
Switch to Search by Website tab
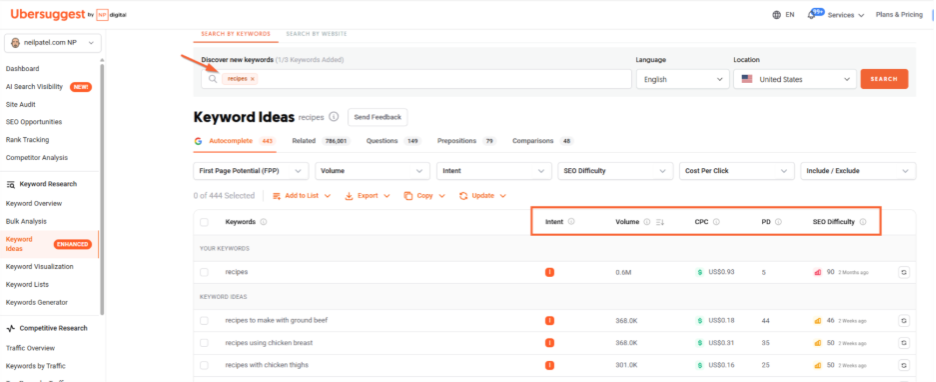tap(316, 34)
